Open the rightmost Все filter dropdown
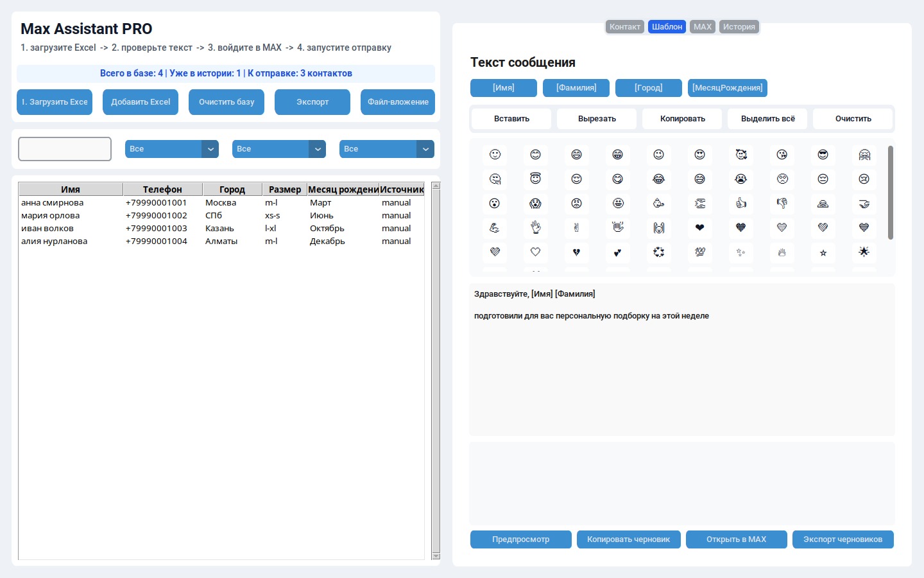This screenshot has width=924, height=578. pyautogui.click(x=387, y=149)
